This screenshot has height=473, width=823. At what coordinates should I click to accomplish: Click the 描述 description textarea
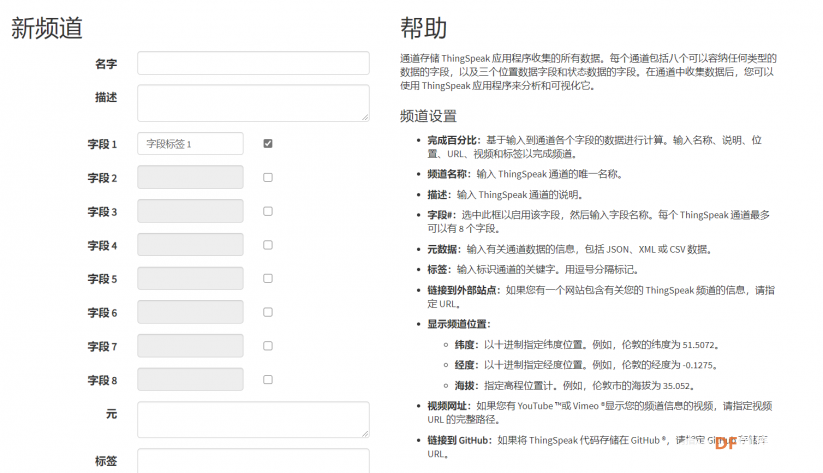click(x=253, y=103)
